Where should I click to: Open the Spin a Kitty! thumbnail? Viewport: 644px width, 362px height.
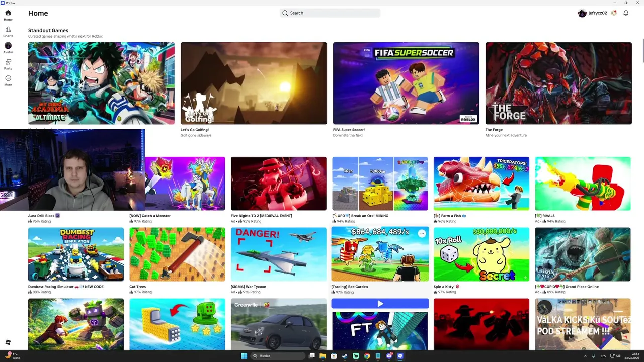click(481, 254)
